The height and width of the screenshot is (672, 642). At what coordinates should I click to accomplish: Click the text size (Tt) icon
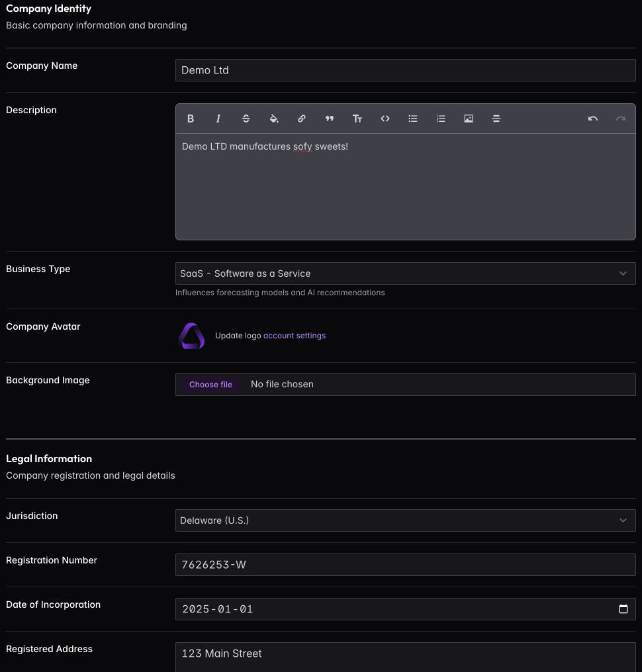[x=357, y=119]
